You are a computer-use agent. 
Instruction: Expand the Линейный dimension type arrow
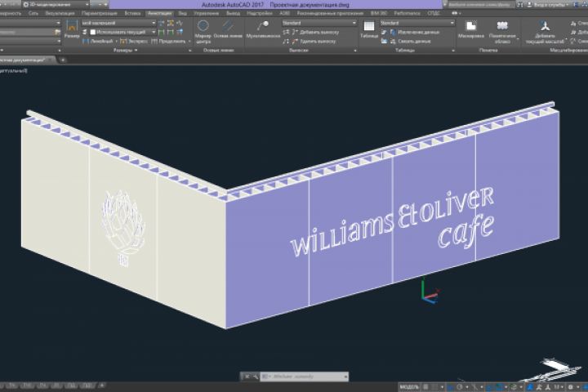(117, 42)
